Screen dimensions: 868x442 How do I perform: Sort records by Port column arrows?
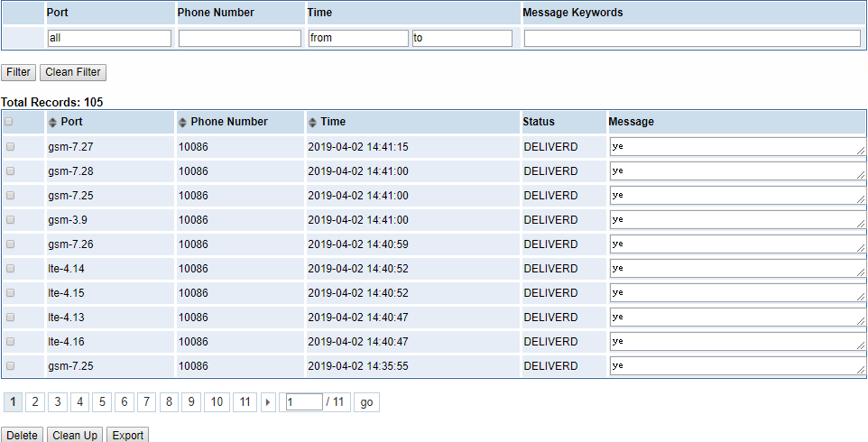point(53,123)
